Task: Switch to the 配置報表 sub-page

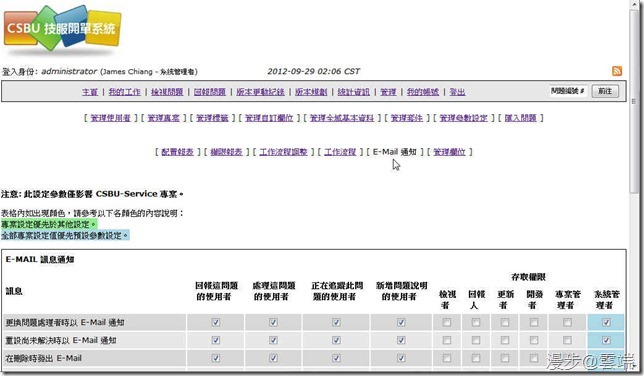Action: (177, 152)
